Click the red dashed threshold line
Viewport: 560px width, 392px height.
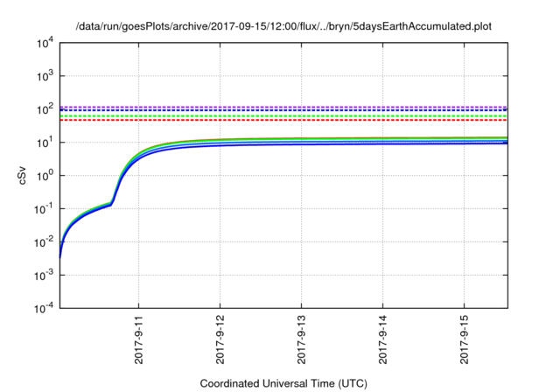tap(283, 121)
